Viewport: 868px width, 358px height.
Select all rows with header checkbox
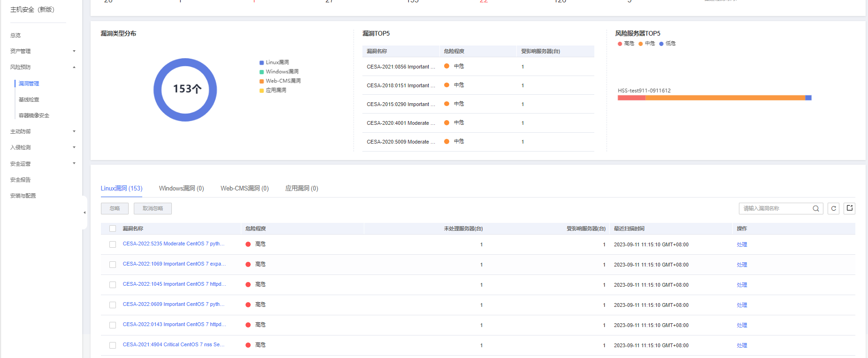coord(113,229)
